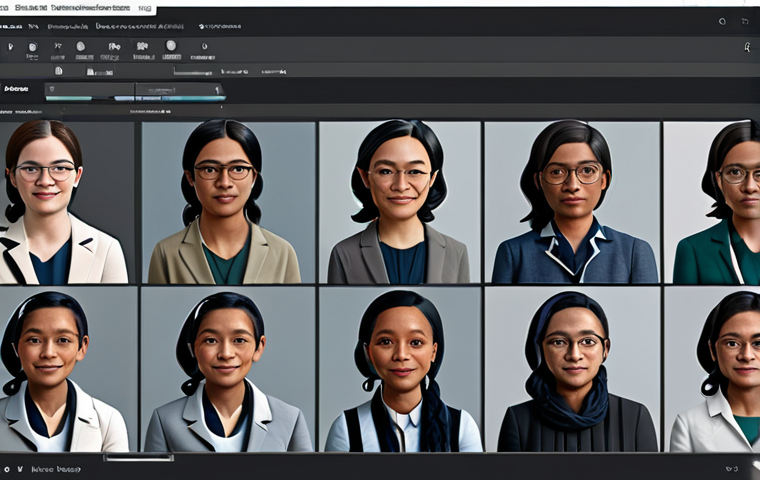Screen dimensions: 760x480
Task: Click the teal progress bar under the field
Action: [x=68, y=98]
